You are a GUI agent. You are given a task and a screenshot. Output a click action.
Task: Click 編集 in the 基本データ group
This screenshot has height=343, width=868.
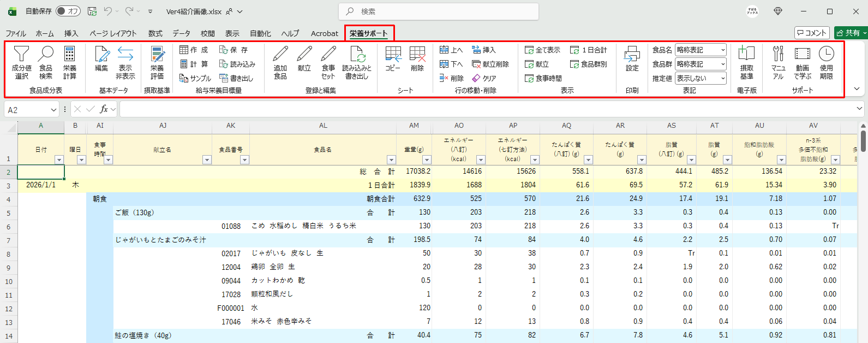[101, 58]
